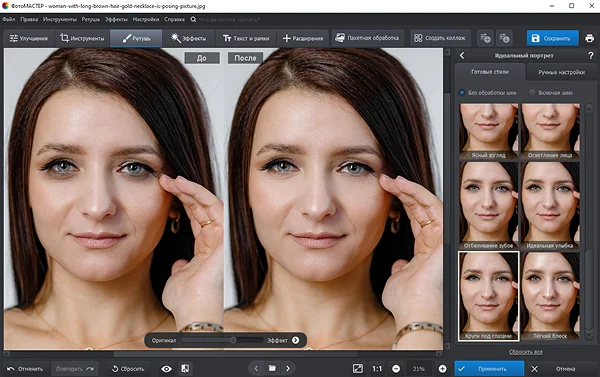The width and height of the screenshot is (600, 377).
Task: Select Включая шею radio option
Action: [x=551, y=93]
